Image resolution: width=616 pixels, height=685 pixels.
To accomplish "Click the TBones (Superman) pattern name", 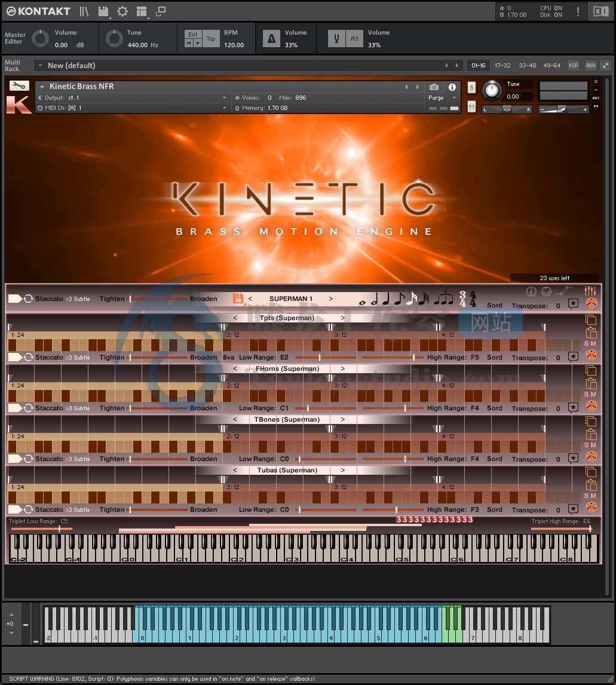I will (287, 419).
